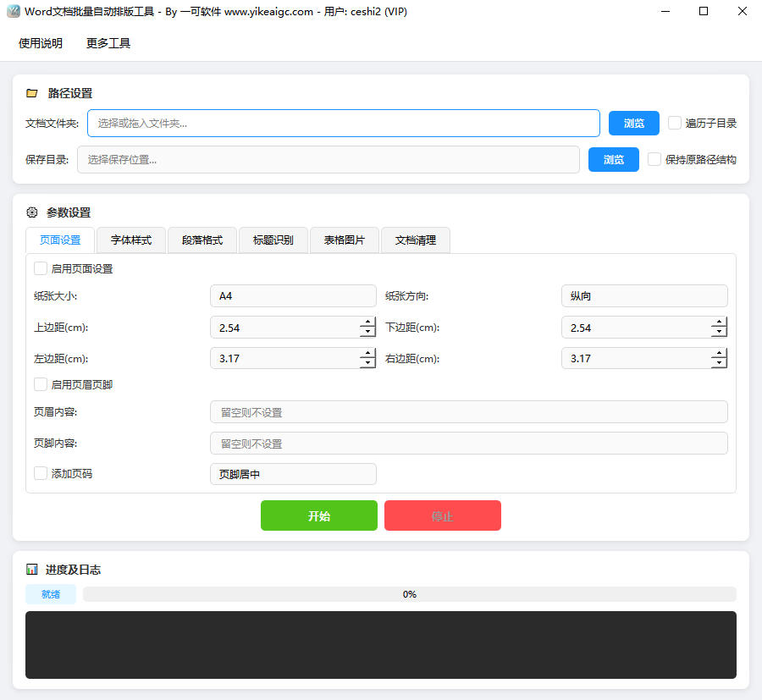Image resolution: width=762 pixels, height=700 pixels.
Task: Click the application logo in the title bar
Action: pos(14,11)
